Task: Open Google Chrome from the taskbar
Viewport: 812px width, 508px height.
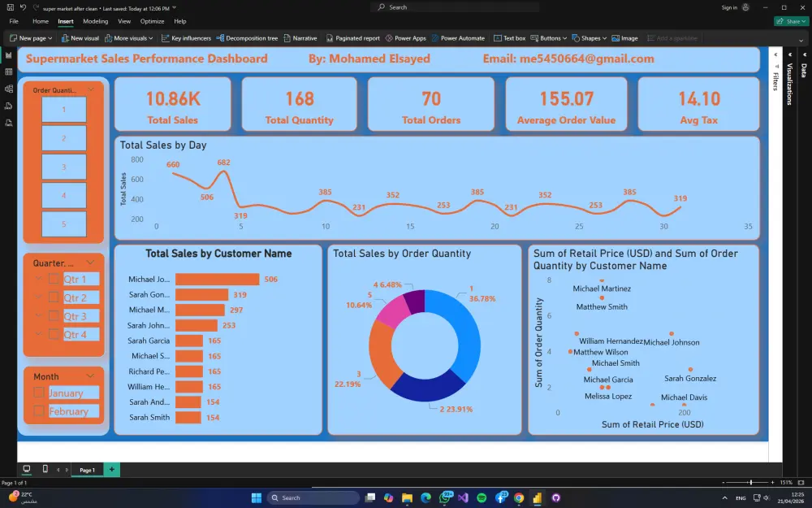Action: (x=518, y=498)
